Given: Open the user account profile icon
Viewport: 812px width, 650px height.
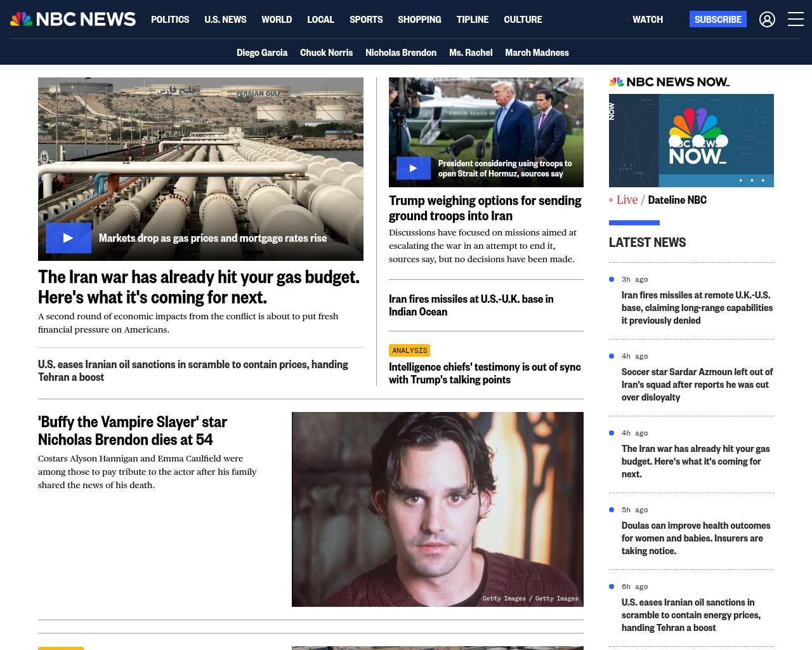Looking at the screenshot, I should pyautogui.click(x=767, y=20).
